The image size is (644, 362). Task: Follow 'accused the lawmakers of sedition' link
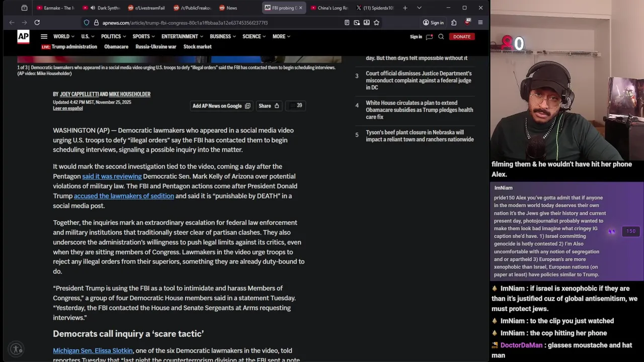pyautogui.click(x=124, y=196)
